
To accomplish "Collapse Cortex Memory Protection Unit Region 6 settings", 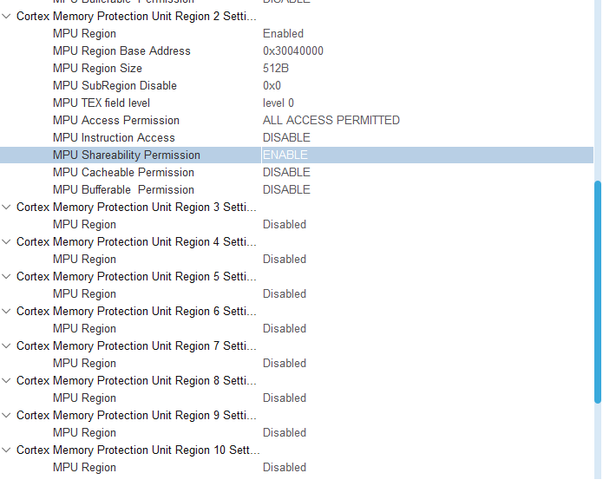I will (x=7, y=311).
